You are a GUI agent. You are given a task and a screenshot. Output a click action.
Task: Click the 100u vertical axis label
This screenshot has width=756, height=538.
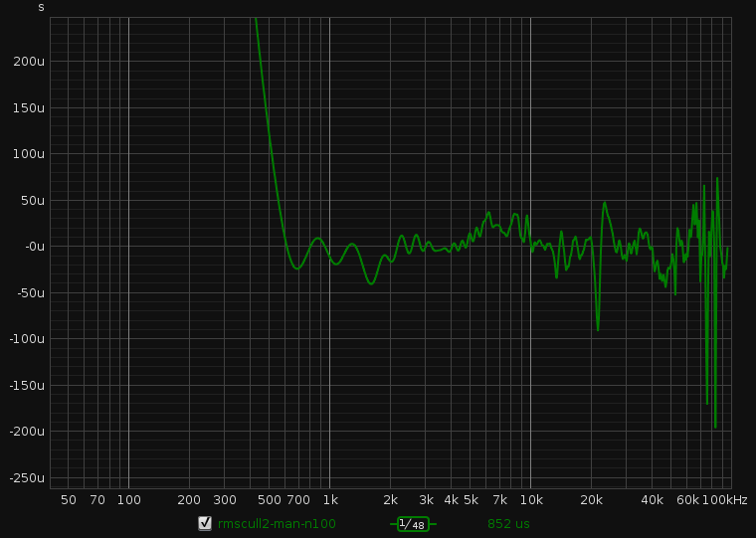[31, 154]
